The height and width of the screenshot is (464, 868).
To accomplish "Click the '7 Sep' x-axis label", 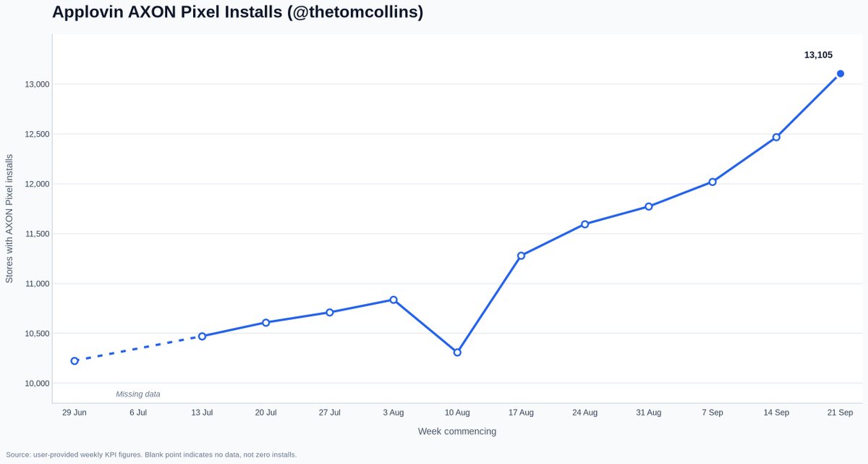I will (x=712, y=412).
